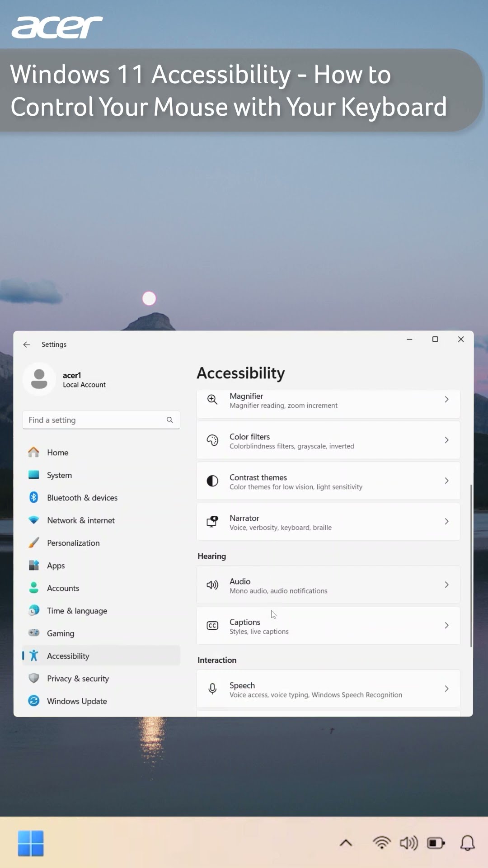Select Bluetooth & devices category
The height and width of the screenshot is (868, 488).
[101, 497]
